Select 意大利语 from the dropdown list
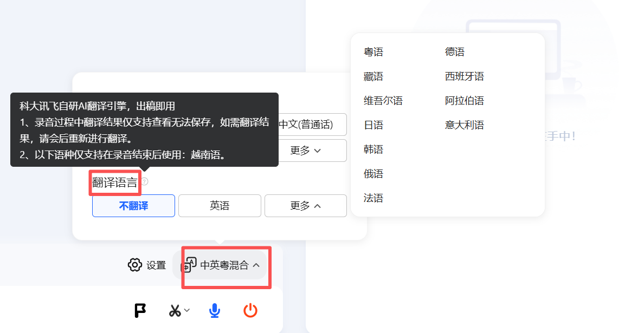The width and height of the screenshot is (644, 333). pos(465,125)
